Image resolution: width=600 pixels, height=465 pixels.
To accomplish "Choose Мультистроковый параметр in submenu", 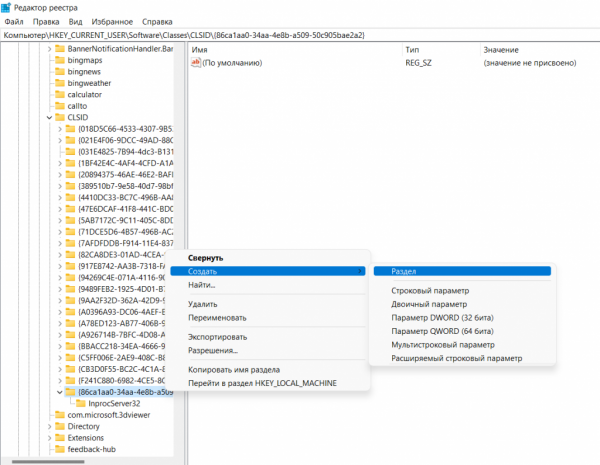I will 443,345.
